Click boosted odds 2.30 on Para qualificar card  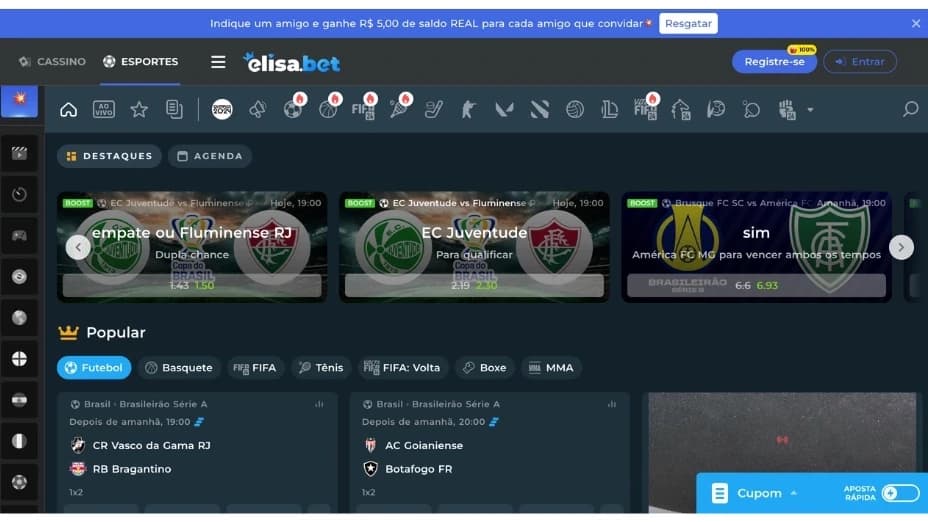pyautogui.click(x=486, y=285)
